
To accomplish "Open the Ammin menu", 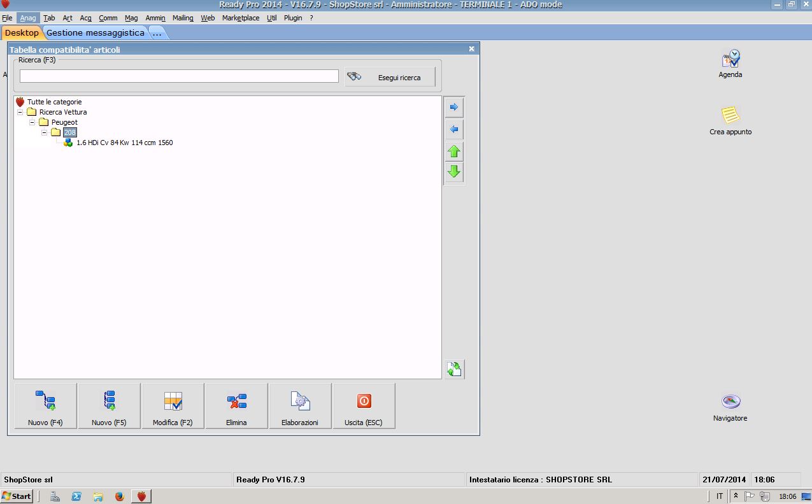I will (155, 18).
